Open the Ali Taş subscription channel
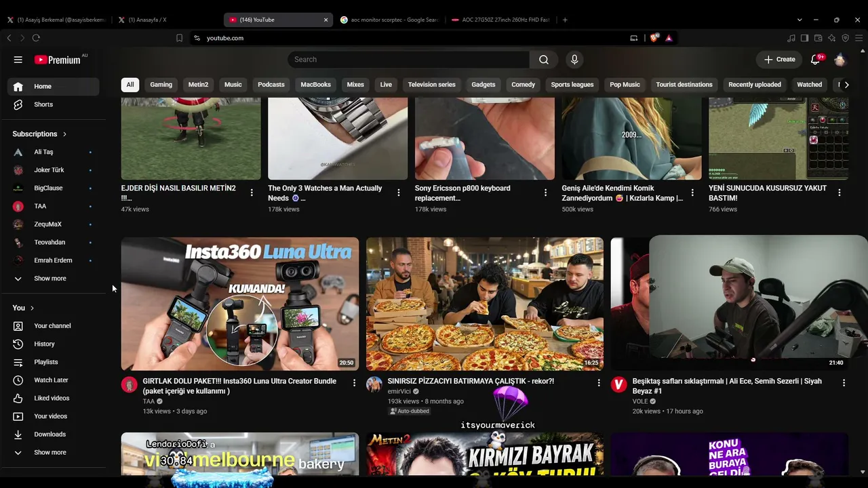The image size is (868, 488). (x=54, y=152)
